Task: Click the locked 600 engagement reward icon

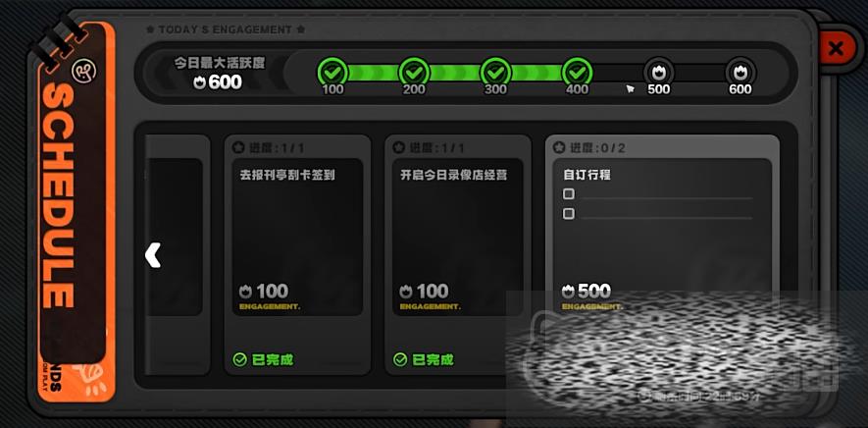Action: coord(740,72)
